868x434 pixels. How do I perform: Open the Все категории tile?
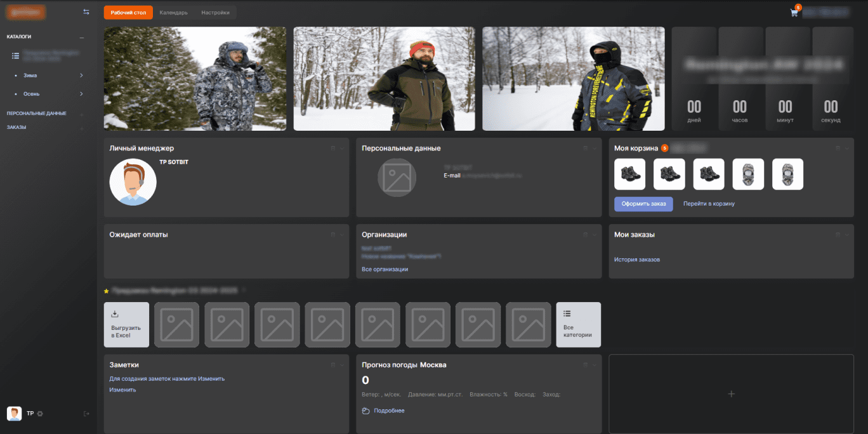coord(579,324)
